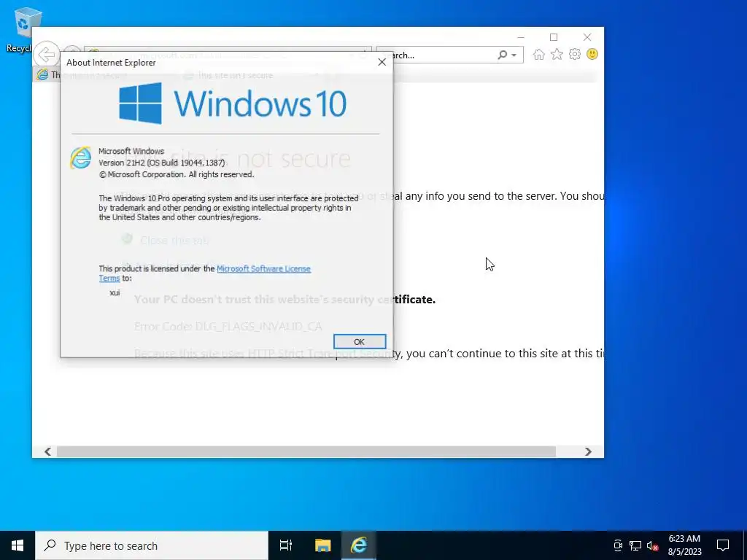
Task: Go back with Internet Explorer back arrow
Action: 46,54
